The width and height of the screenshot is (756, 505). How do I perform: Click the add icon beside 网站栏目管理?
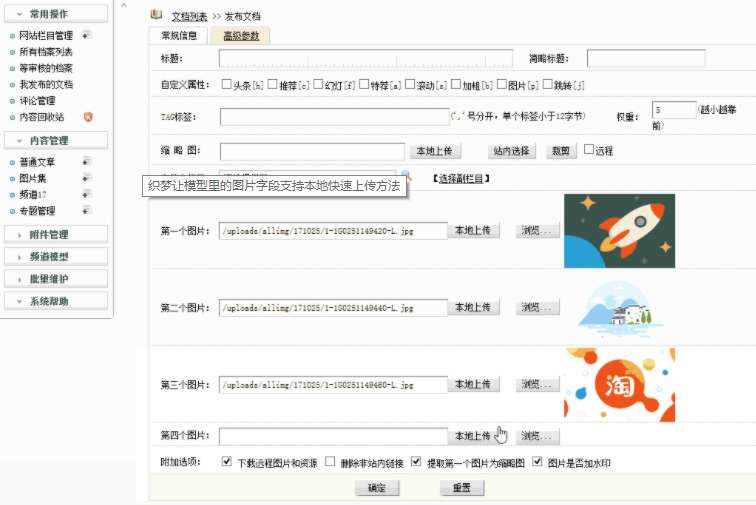[86, 35]
